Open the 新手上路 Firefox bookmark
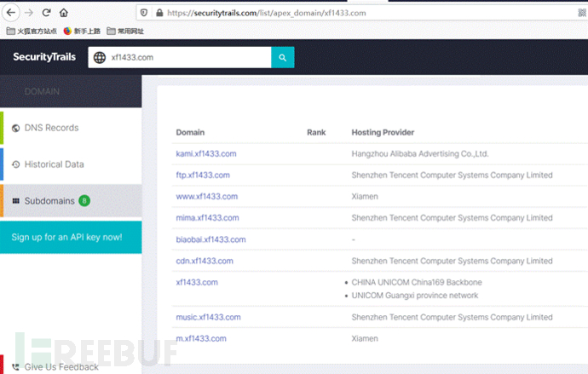This screenshot has height=374, width=588. click(x=82, y=32)
